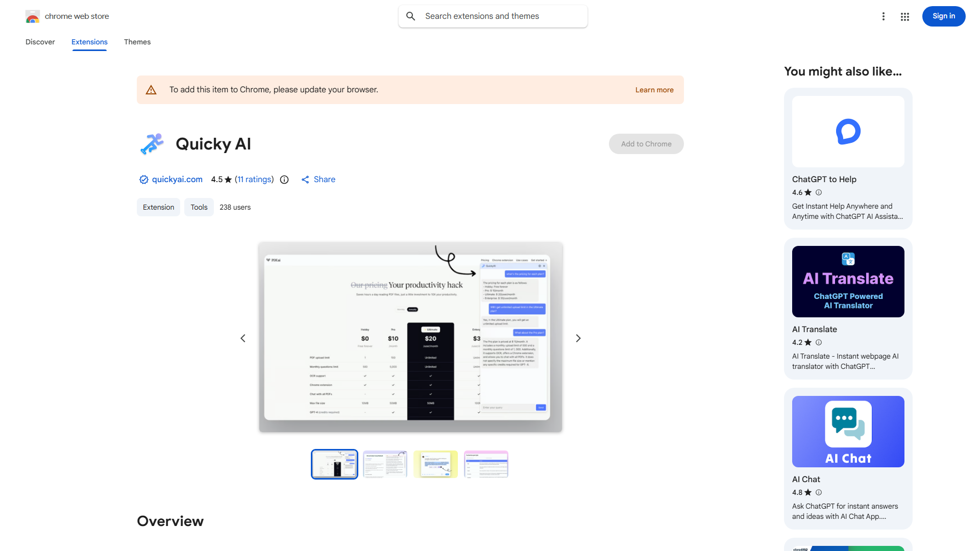Open the Share option for Quicky AI
This screenshot has height=551, width=980.
[x=318, y=180]
